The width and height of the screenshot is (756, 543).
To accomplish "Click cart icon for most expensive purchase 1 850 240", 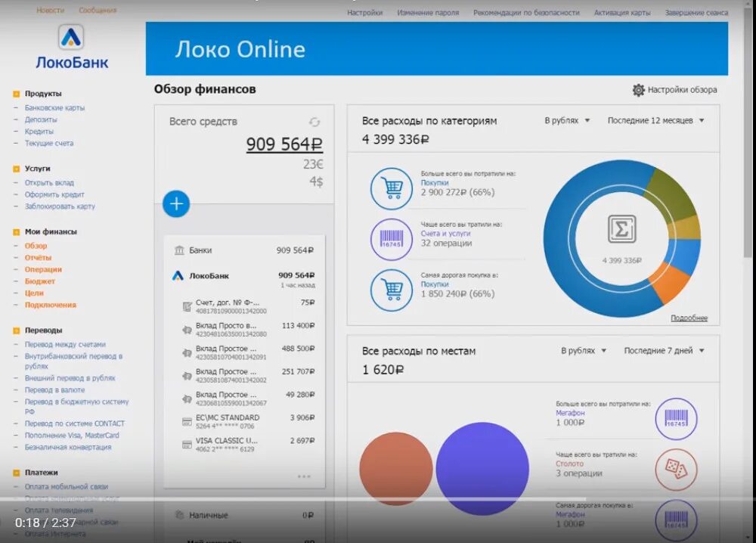I will coord(392,290).
